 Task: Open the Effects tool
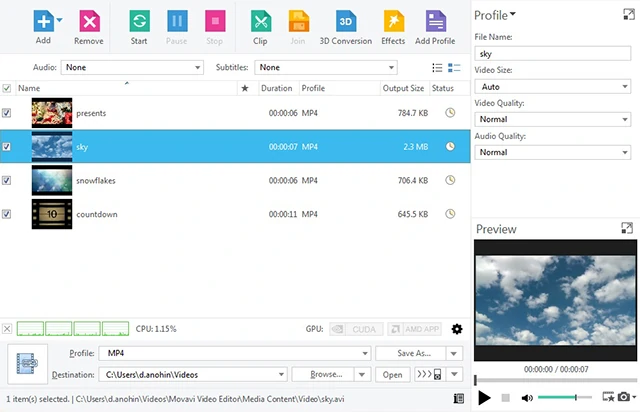click(x=393, y=26)
